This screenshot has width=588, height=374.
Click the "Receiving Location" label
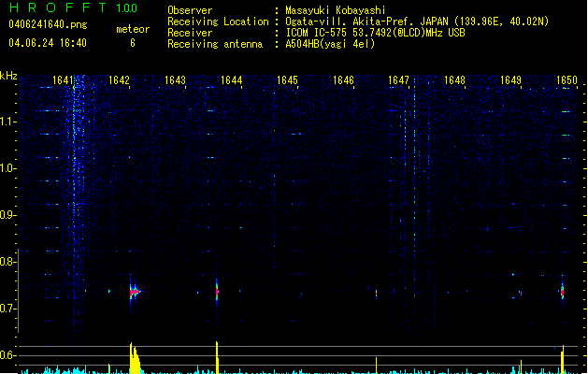point(218,22)
